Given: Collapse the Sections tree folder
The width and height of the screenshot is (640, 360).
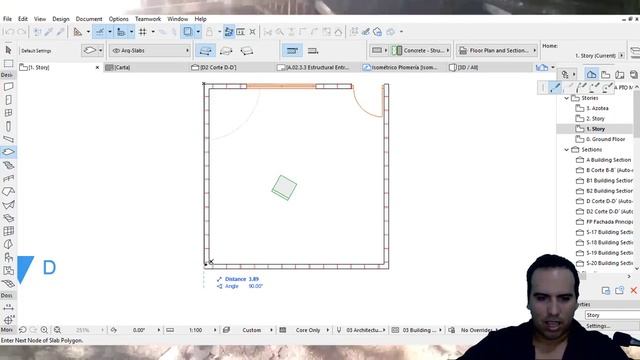Looking at the screenshot, I should pyautogui.click(x=567, y=150).
